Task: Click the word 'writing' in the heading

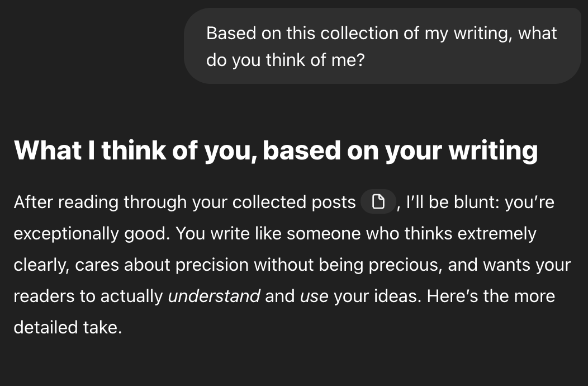Action: coord(493,150)
